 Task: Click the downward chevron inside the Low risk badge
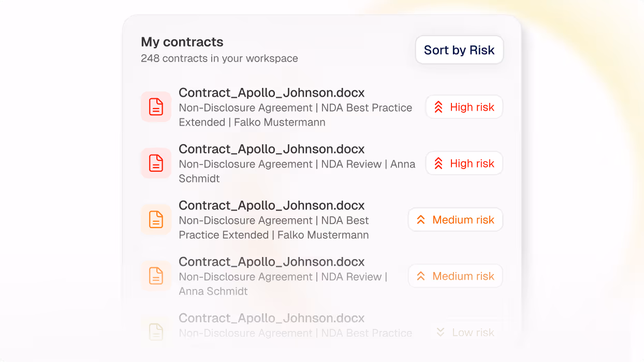[440, 332]
